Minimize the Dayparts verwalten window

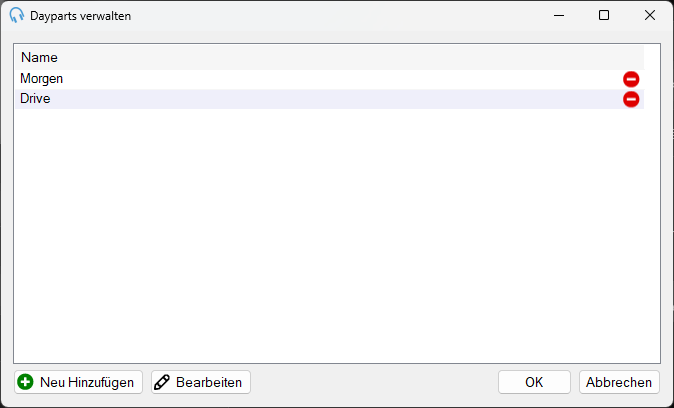tap(559, 15)
